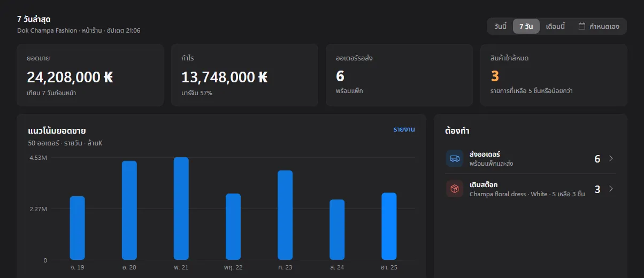Open the ออเดอร์รอส่ง card

400,75
